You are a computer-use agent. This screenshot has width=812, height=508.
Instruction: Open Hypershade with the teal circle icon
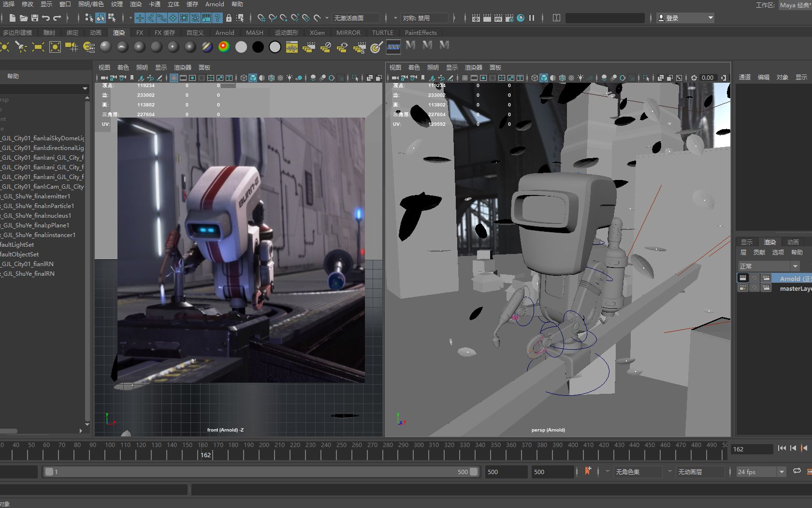(x=521, y=18)
